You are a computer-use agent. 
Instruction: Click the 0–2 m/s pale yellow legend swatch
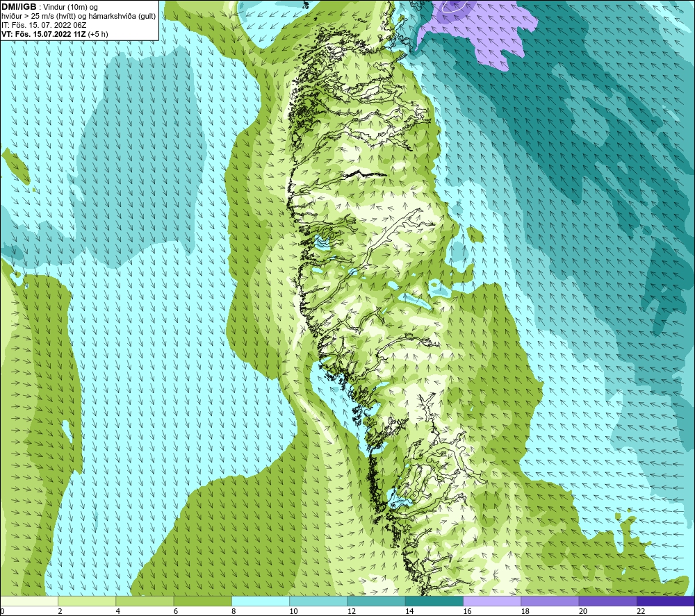[28, 601]
